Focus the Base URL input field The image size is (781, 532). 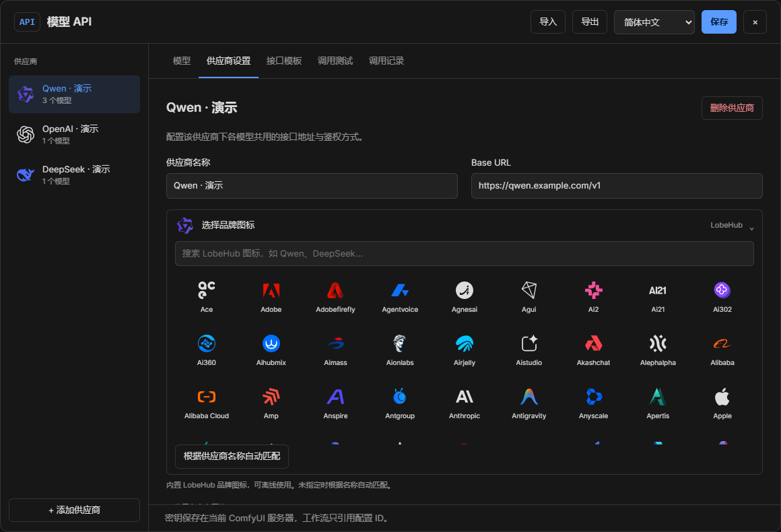click(617, 186)
